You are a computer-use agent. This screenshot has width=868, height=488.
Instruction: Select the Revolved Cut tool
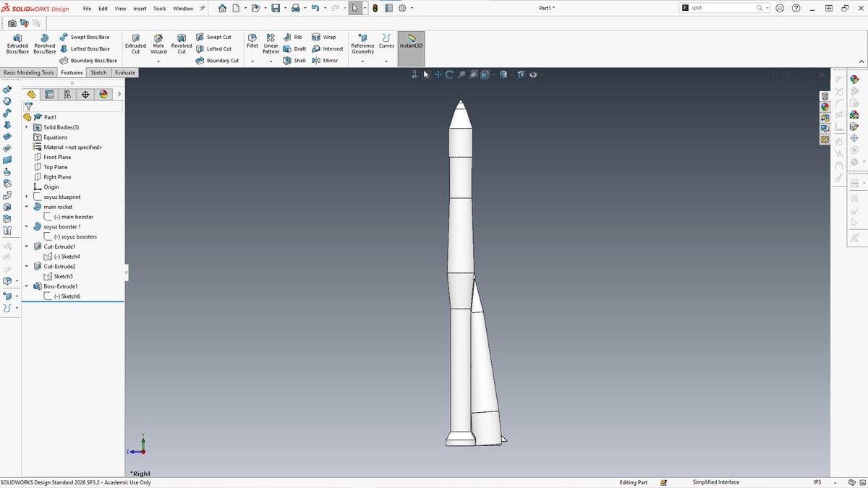coord(182,43)
